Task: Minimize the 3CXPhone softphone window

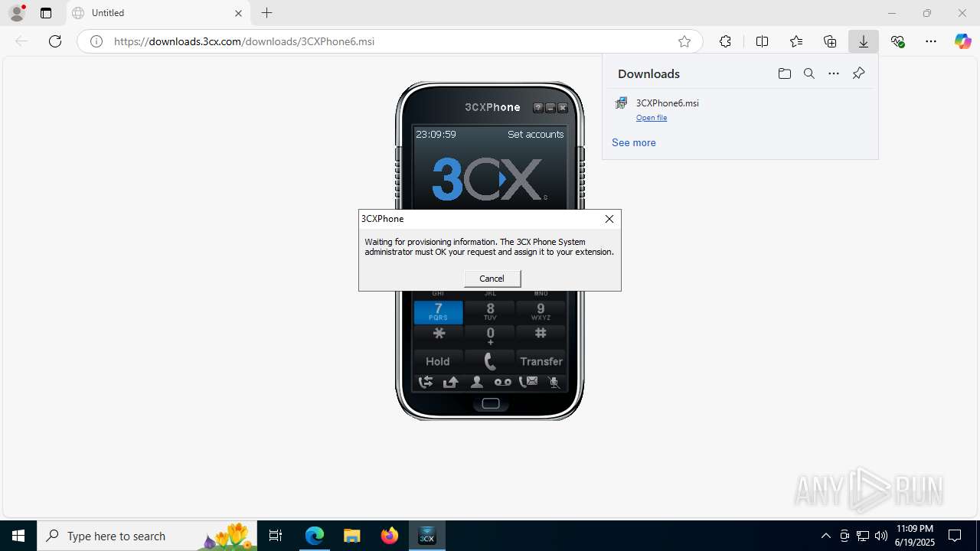Action: coord(550,108)
